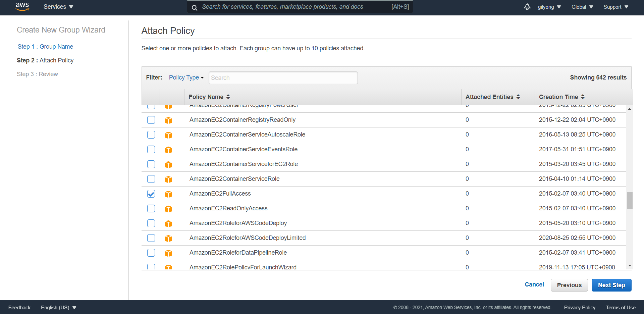Click the policy icon for AmazonEC2RoleforDataPipelineRole
Screen dimensions: 644x314
168,253
